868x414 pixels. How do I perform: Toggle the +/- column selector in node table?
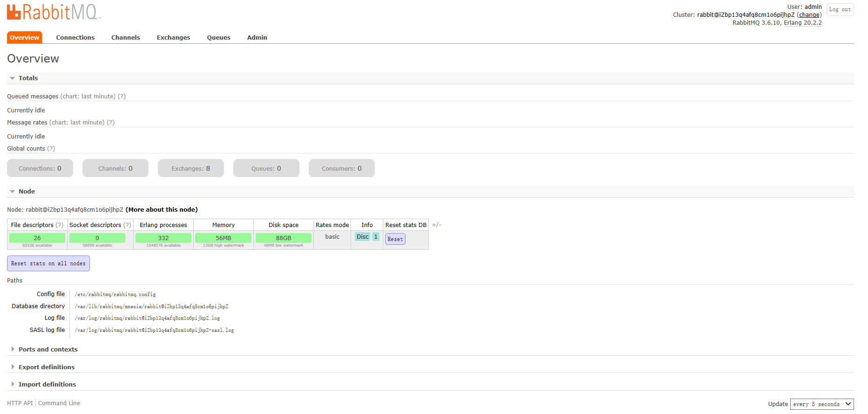436,225
